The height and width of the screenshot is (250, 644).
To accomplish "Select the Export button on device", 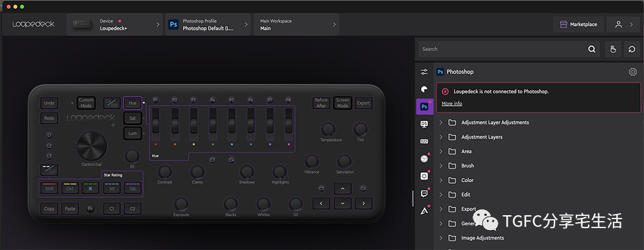I will [363, 103].
